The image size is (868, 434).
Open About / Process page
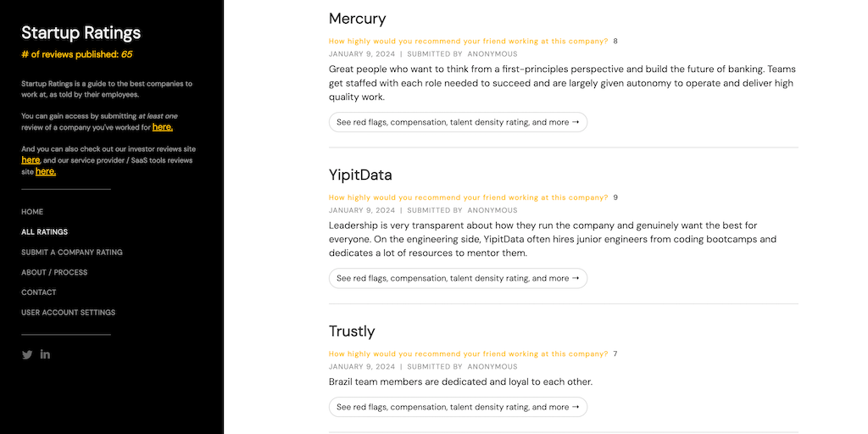click(x=54, y=273)
